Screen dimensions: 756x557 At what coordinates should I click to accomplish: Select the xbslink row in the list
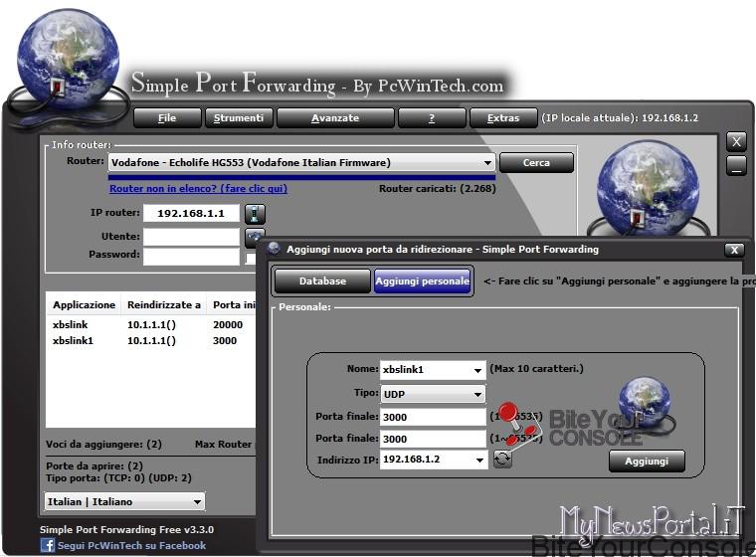[150, 324]
